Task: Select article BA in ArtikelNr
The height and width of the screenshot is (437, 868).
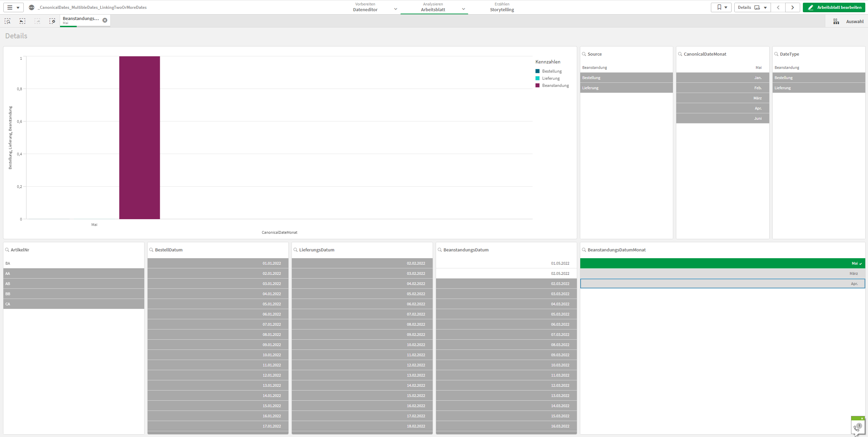Action: (x=74, y=263)
